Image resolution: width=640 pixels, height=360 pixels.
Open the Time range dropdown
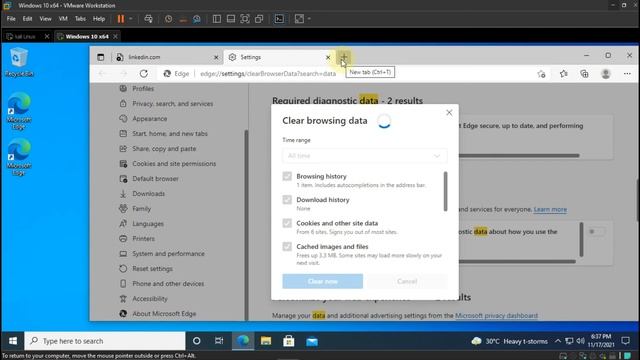click(364, 156)
